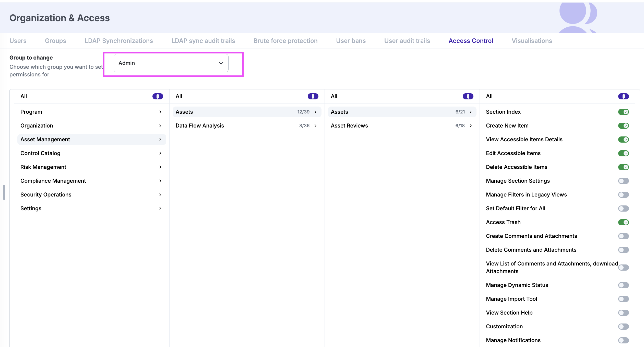644x347 pixels.
Task: Go to the Brute force protection tab
Action: coord(285,41)
